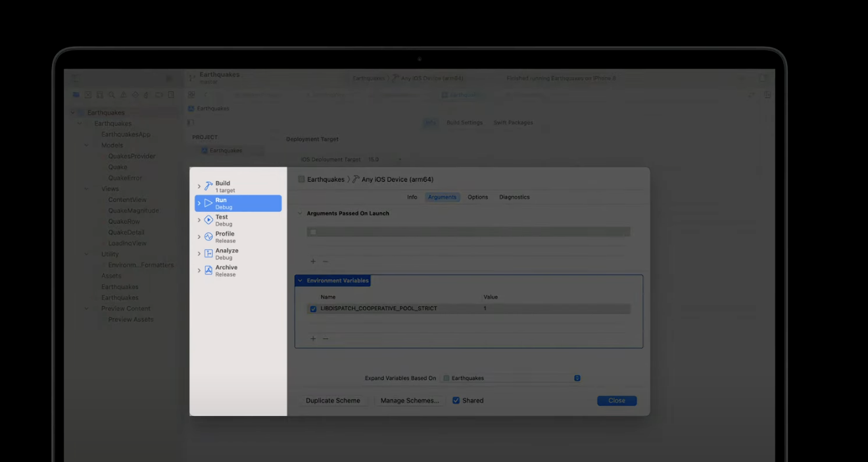Click the Analyze icon in scheme actions
Screen dimensions: 868x462
208,254
